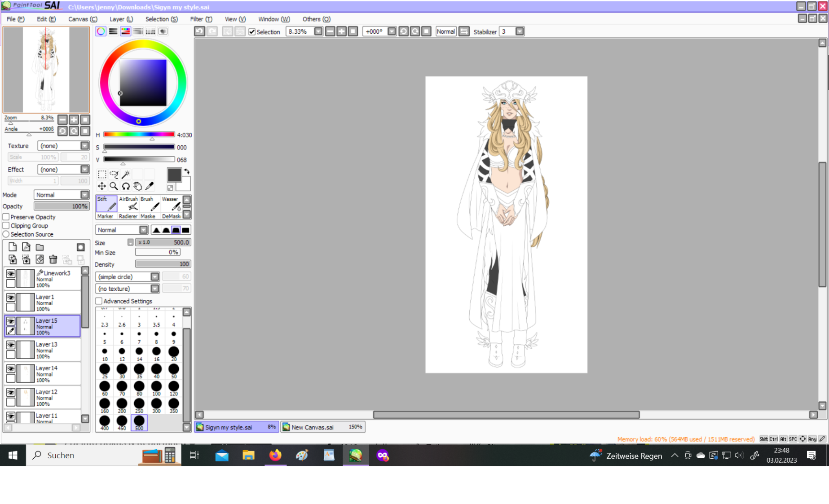Enable the Preserve Opacity checkbox
This screenshot has width=829, height=504.
pos(6,217)
